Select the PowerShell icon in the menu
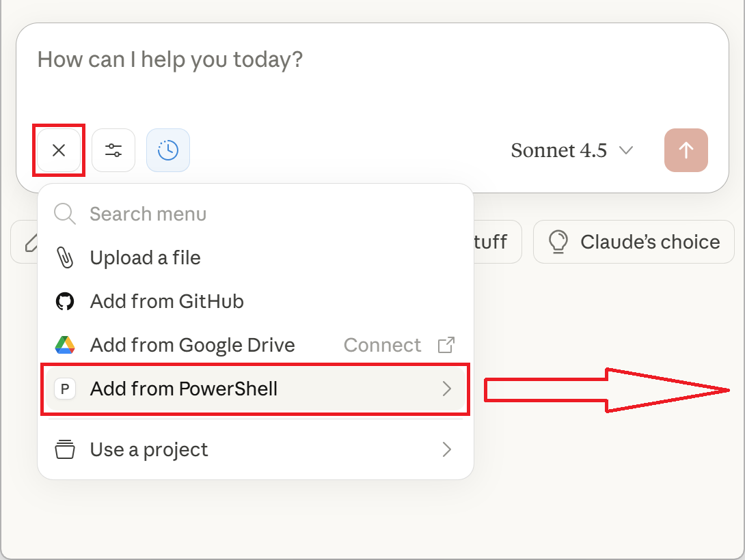Screen dimensions: 745x560 point(65,389)
